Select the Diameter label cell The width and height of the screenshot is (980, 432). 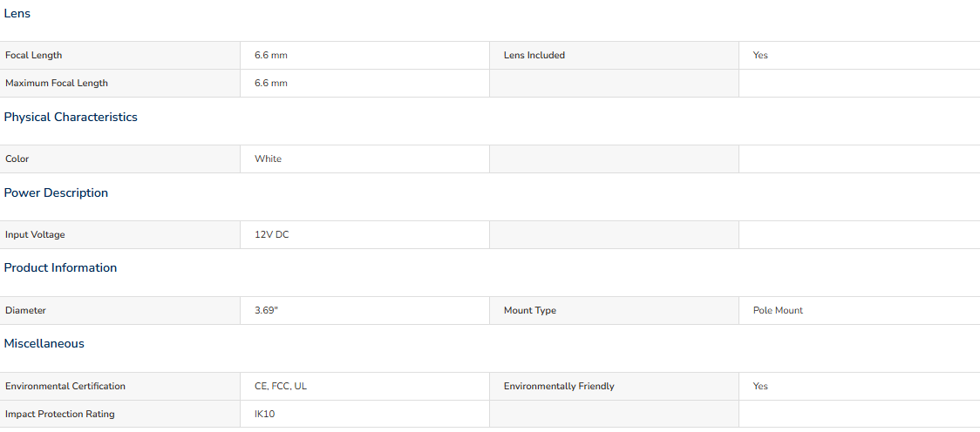point(120,311)
